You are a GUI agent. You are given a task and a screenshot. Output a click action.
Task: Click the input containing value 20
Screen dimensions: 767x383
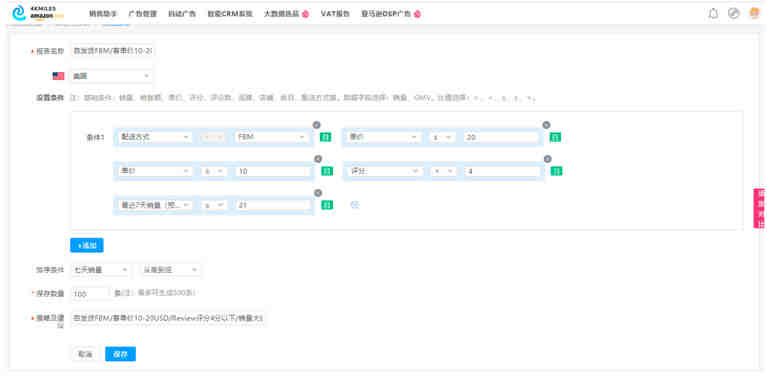(501, 137)
